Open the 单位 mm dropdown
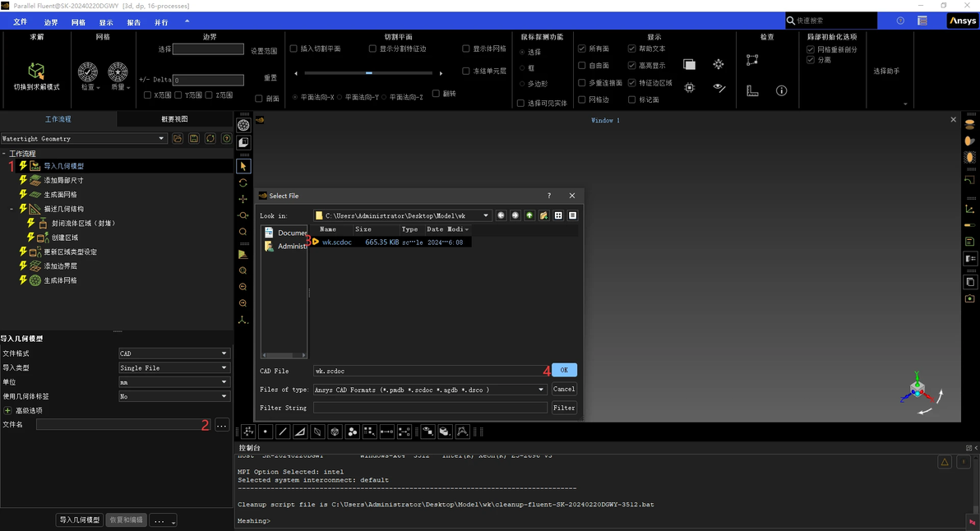 (174, 381)
